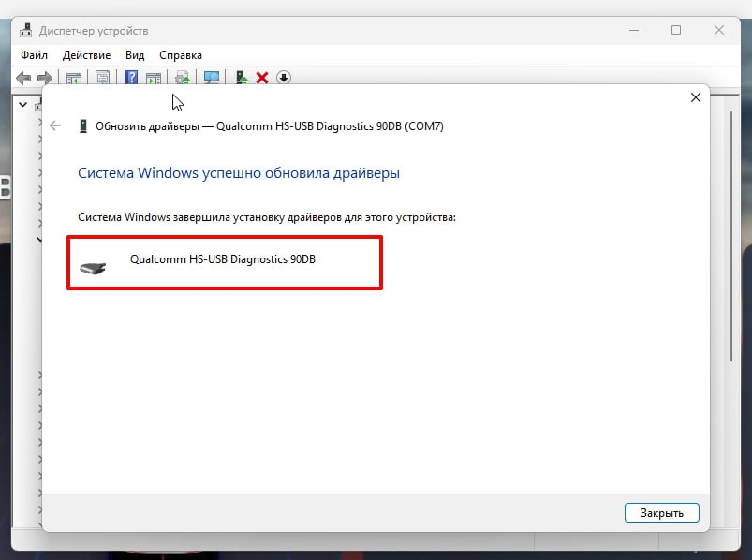Viewport: 752px width, 560px height.
Task: Click the dialog title Обновить драйверы Qualcomm (COM7)
Action: [270, 126]
